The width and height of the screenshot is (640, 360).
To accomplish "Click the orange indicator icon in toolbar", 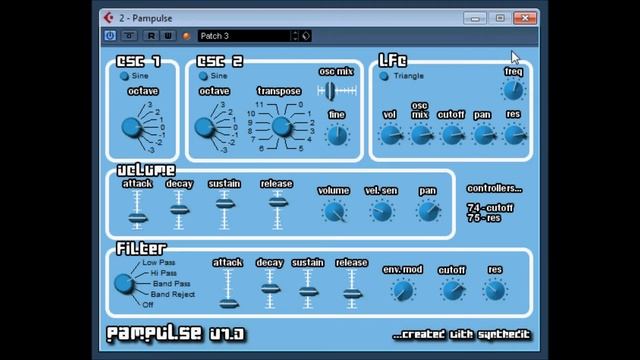I will [186, 36].
